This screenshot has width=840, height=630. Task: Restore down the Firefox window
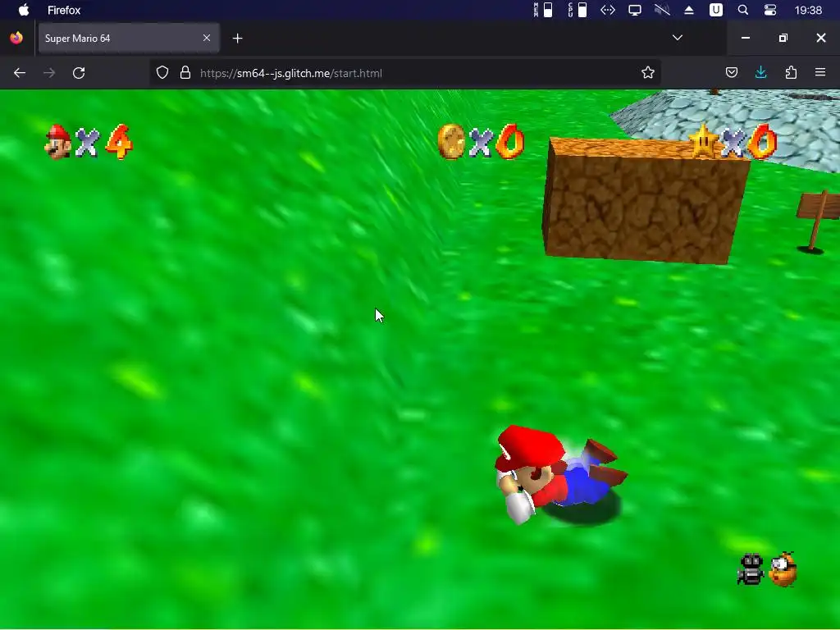(783, 38)
